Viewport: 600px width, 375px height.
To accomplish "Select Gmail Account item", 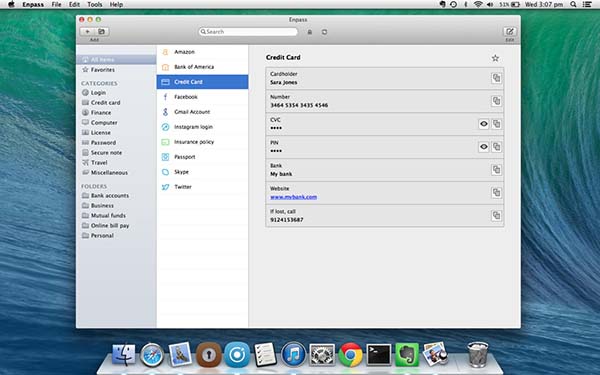I will tap(202, 112).
